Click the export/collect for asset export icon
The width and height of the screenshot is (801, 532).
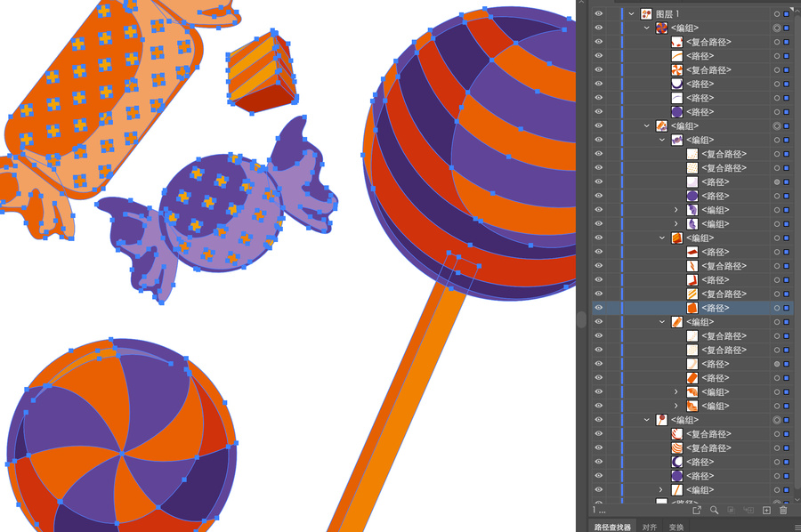(697, 510)
